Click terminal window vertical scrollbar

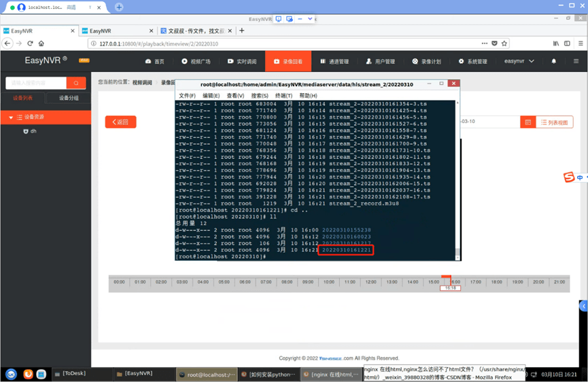[x=457, y=180]
